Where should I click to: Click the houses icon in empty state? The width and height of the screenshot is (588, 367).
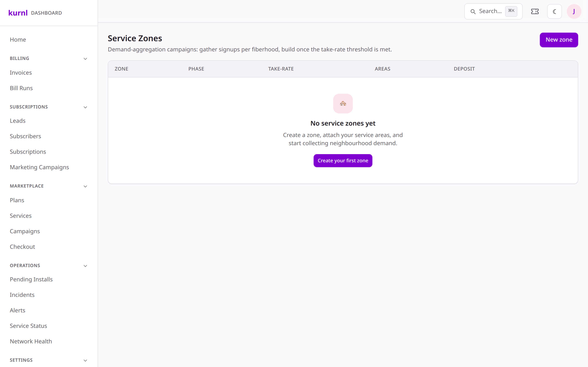343,104
